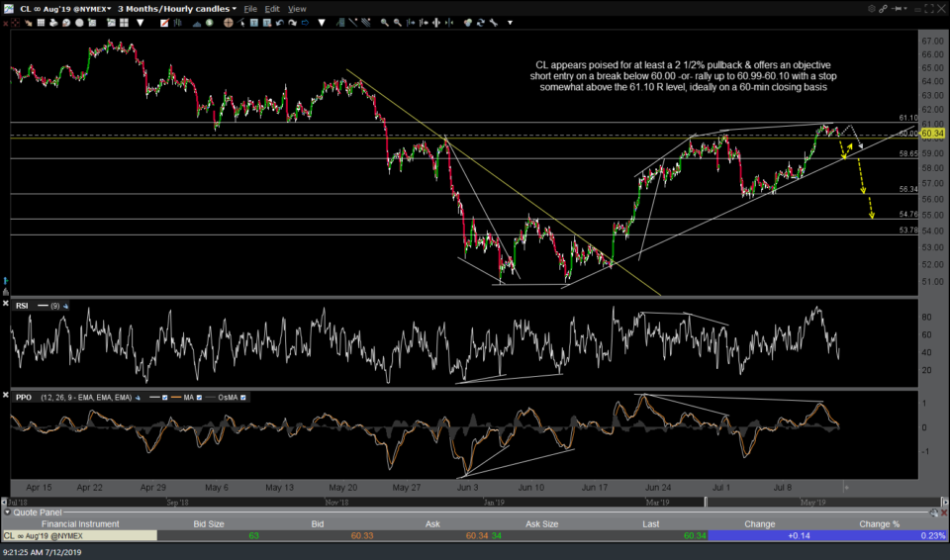This screenshot has width=950, height=560.
Task: Open the pushpin dropdown arrow top right
Action: click(x=907, y=9)
